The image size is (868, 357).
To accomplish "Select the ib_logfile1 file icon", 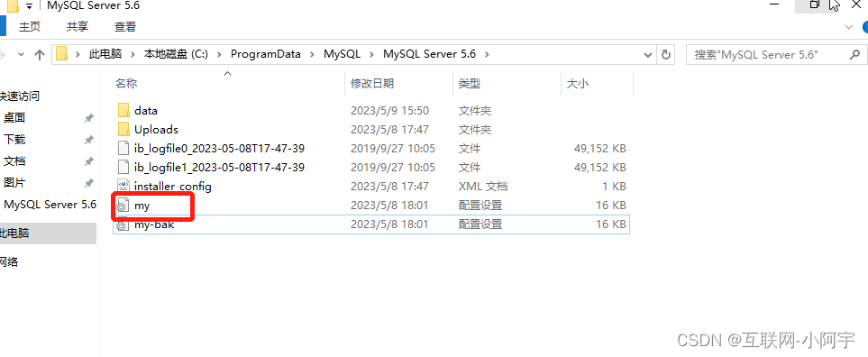I will pyautogui.click(x=123, y=167).
